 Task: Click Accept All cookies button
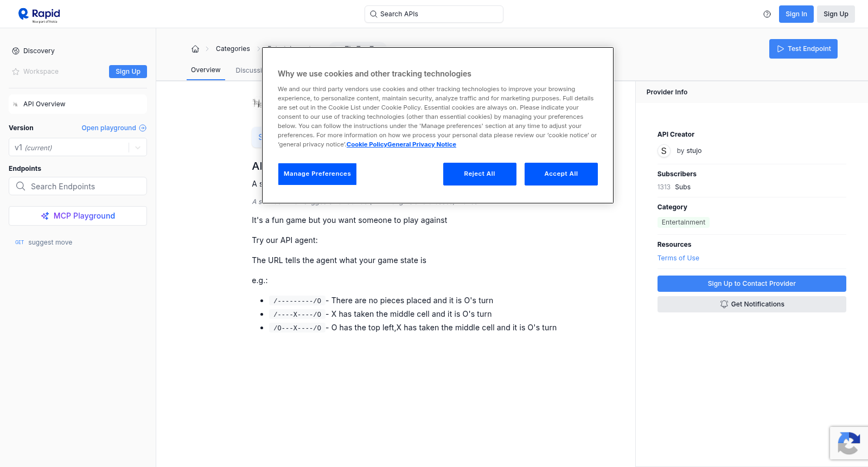(x=561, y=174)
